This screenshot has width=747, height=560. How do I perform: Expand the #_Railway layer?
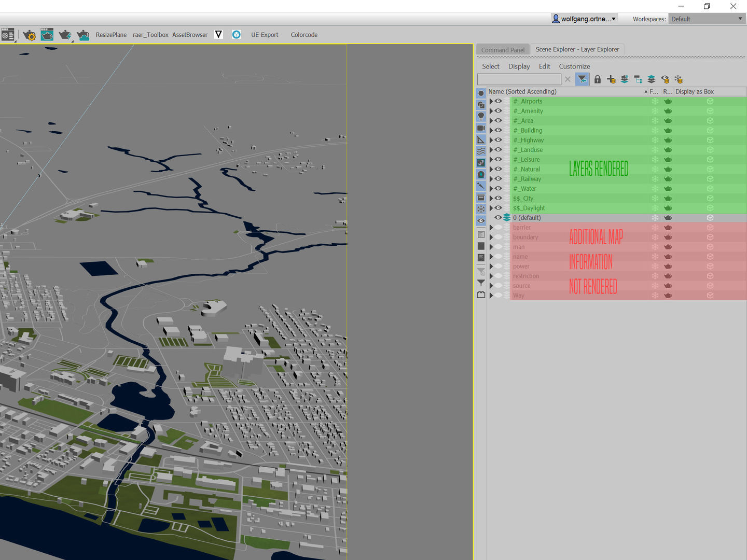[x=491, y=179]
